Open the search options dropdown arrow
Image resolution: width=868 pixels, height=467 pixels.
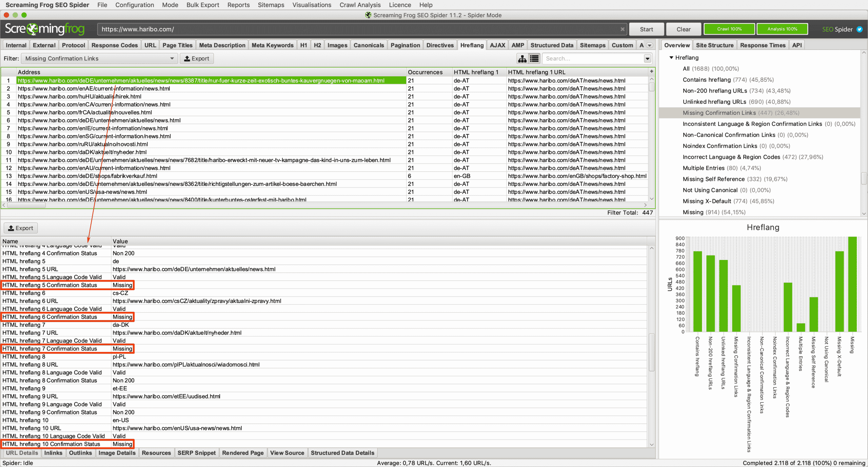coord(647,59)
